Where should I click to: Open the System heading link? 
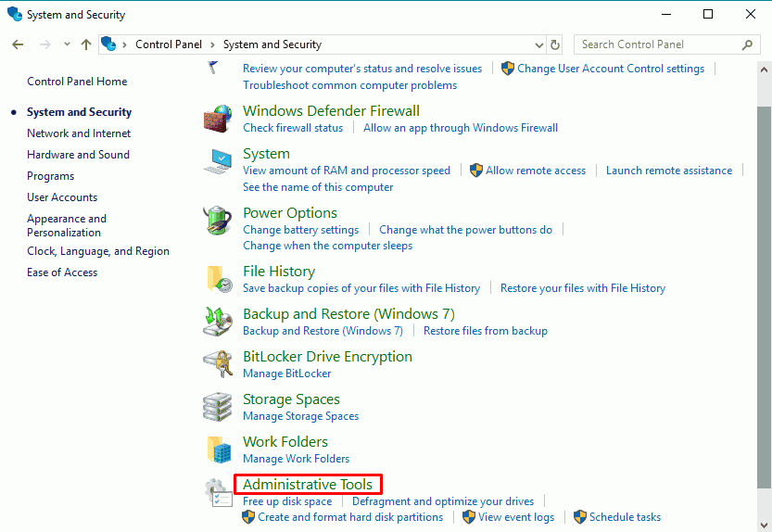(x=266, y=154)
